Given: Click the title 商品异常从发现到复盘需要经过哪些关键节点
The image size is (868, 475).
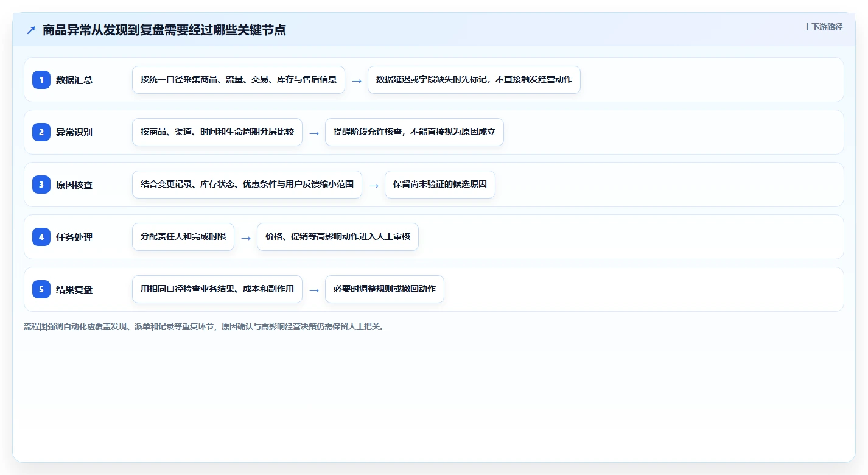Looking at the screenshot, I should tap(164, 30).
